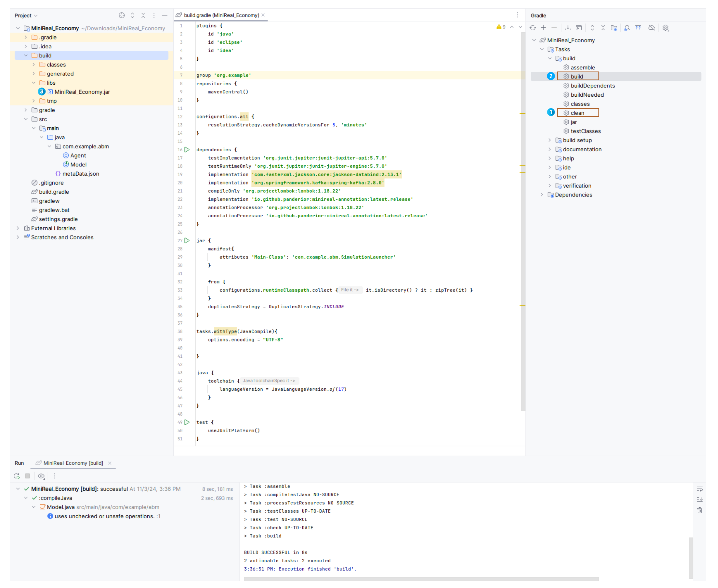Select the .gitignore file
Viewport: 718px width, 588px height.
pos(47,183)
